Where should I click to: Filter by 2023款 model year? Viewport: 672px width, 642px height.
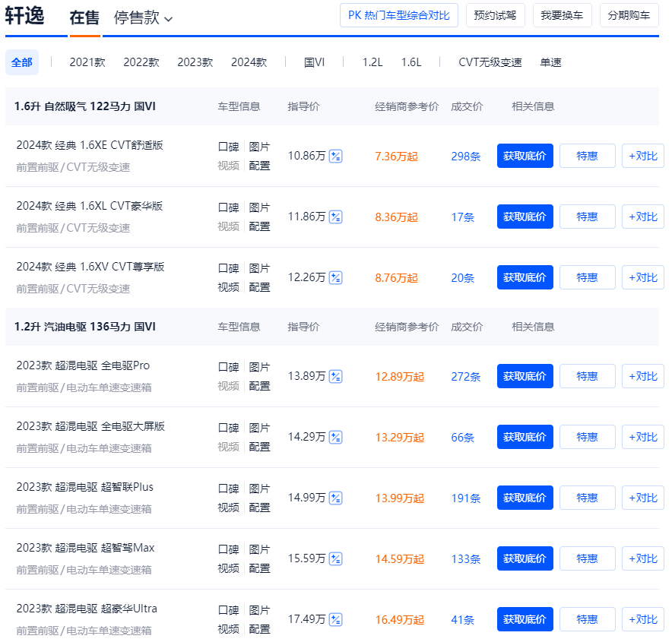195,62
